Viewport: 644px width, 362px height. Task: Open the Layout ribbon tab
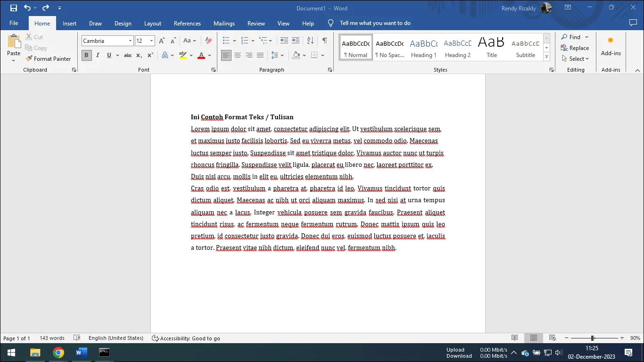point(152,24)
